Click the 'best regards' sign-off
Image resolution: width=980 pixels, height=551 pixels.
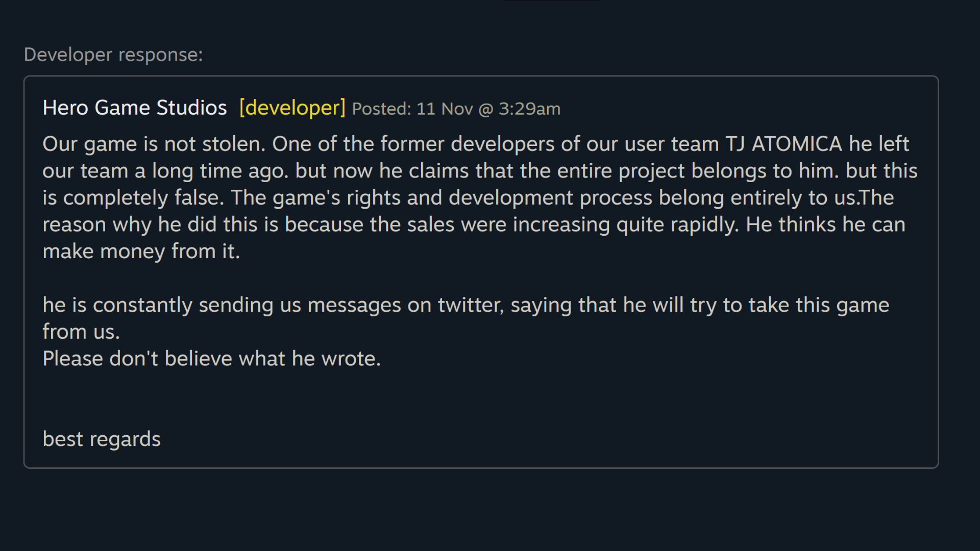(x=102, y=439)
